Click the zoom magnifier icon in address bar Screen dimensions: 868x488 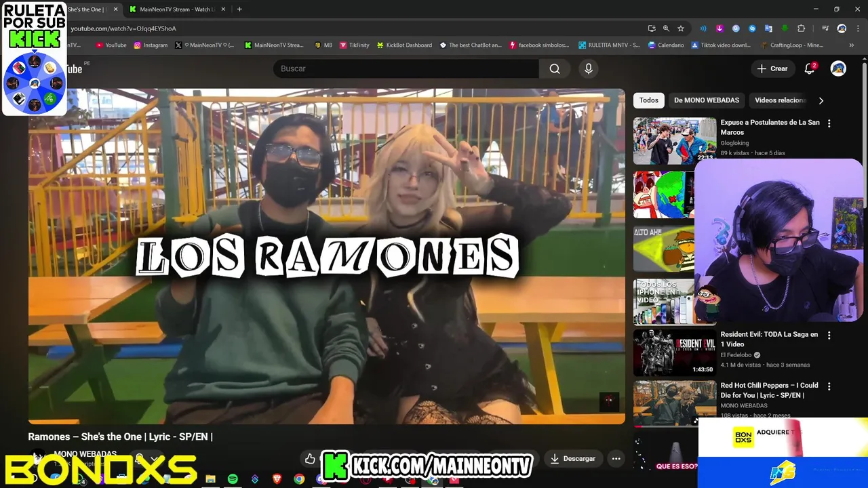666,28
